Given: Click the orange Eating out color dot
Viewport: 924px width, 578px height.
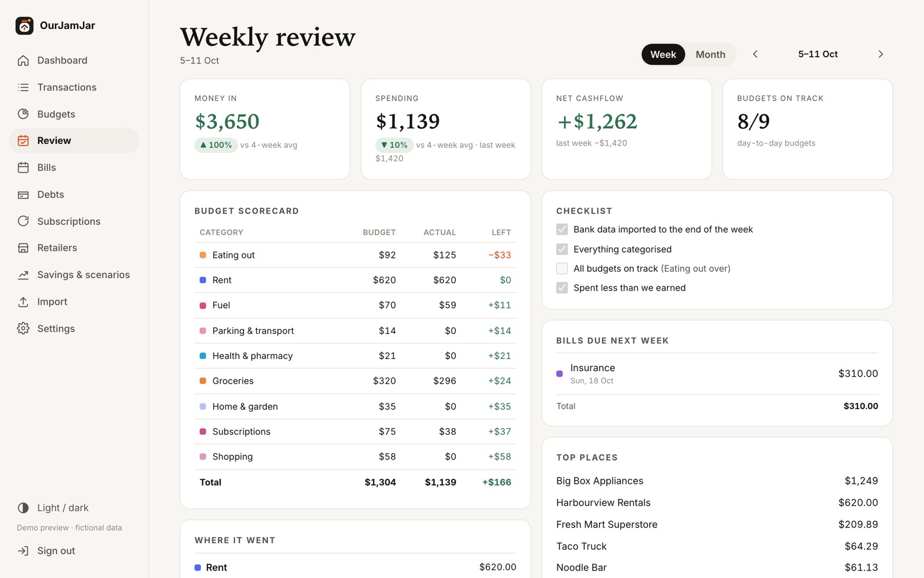Looking at the screenshot, I should 203,255.
